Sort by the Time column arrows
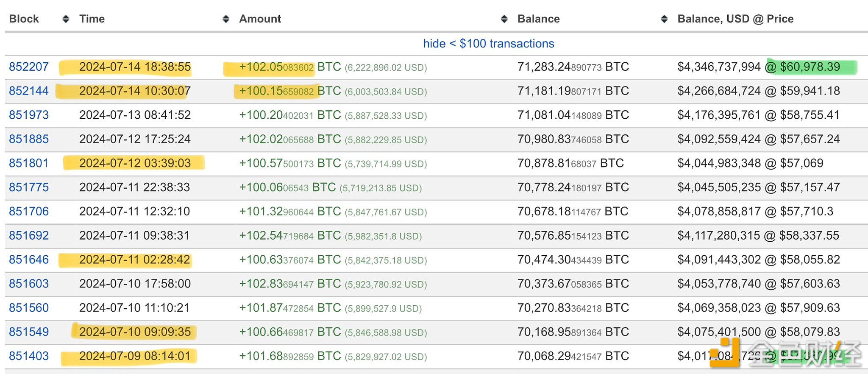This screenshot has height=374, width=868. point(226,19)
